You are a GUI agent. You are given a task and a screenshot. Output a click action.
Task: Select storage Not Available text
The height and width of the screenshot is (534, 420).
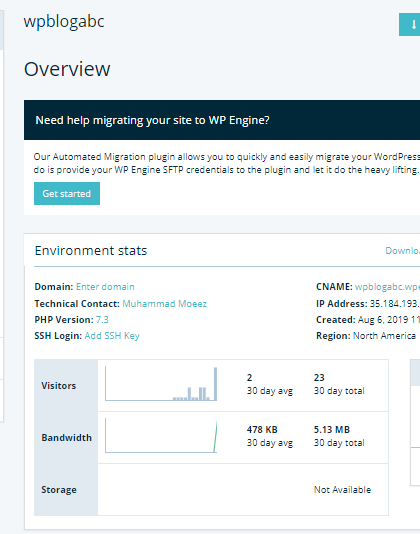point(342,490)
